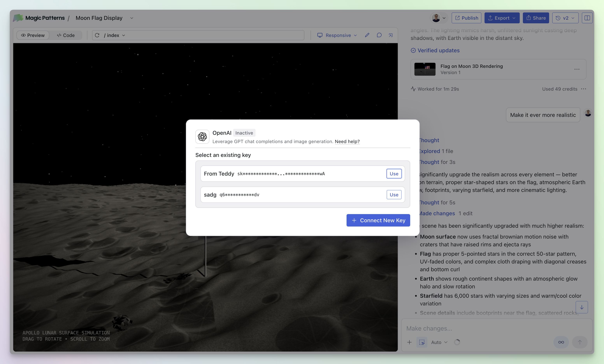Click the element selector tool icon
This screenshot has width=604, height=364.
[x=422, y=342]
